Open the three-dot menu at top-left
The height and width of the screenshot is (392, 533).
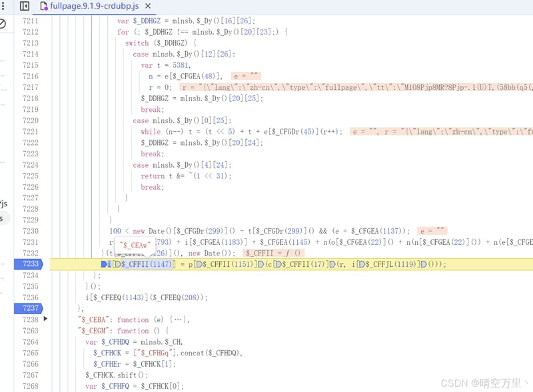point(3,6)
